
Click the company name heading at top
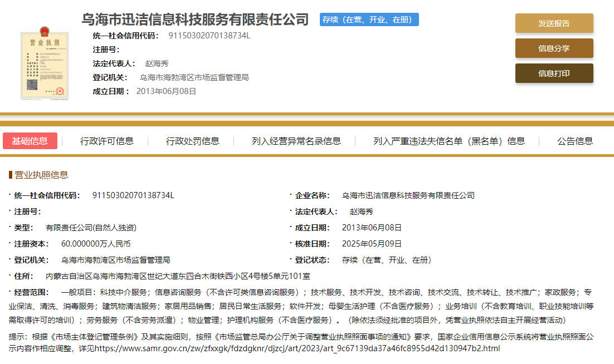(195, 19)
